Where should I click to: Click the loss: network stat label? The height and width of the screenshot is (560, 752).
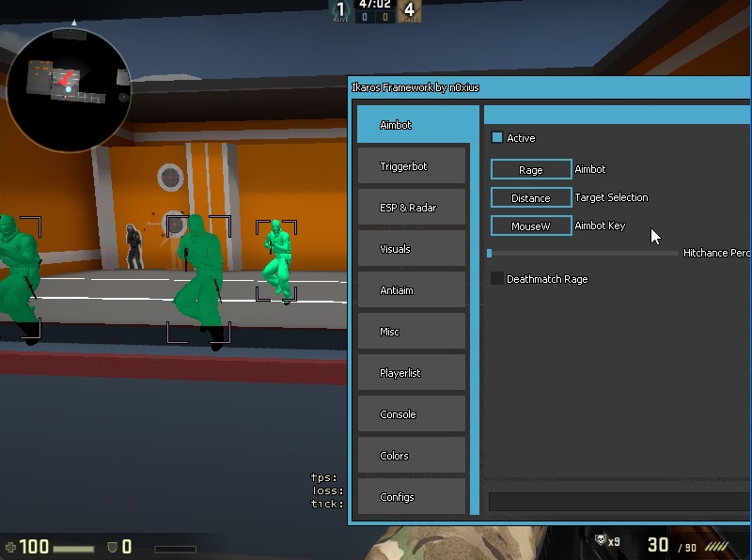(328, 490)
